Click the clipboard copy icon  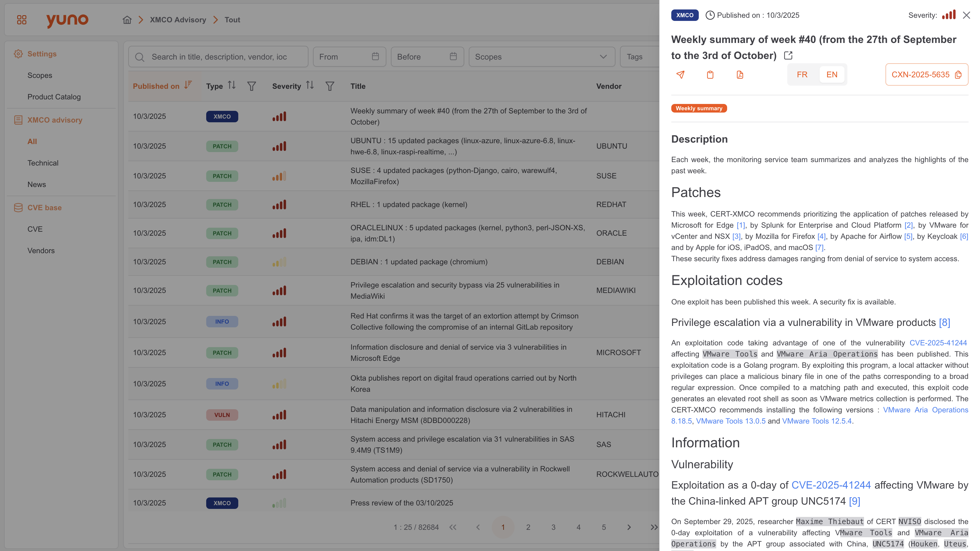710,74
